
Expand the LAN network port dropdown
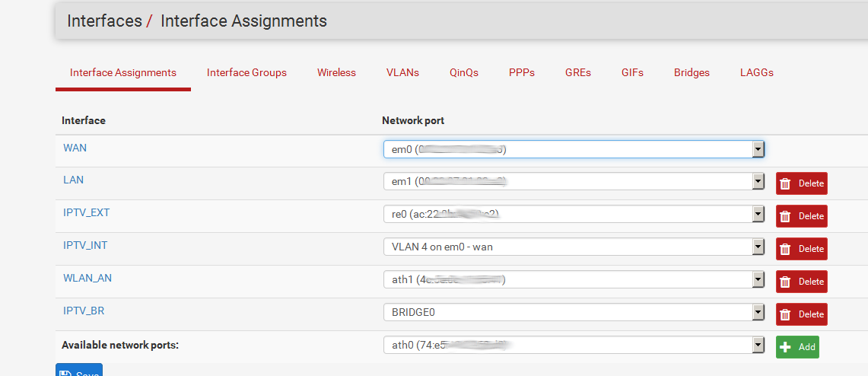pyautogui.click(x=574, y=181)
